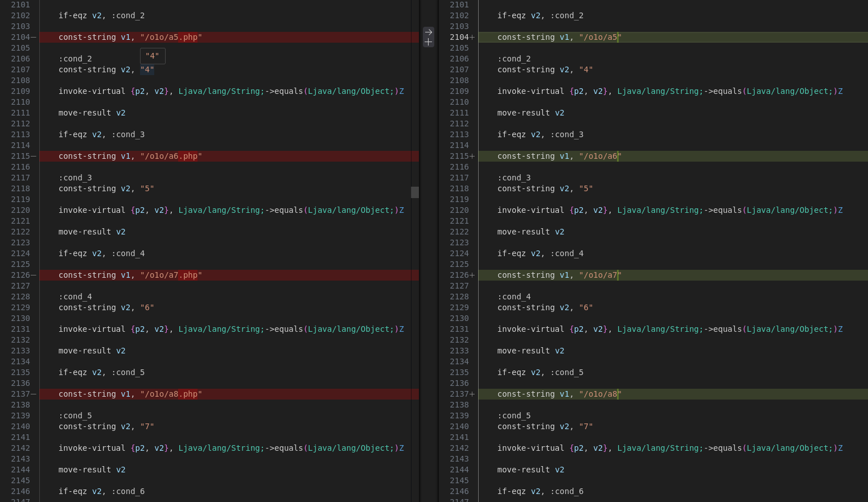The height and width of the screenshot is (502, 868).
Task: Click added line "/o1o/a5" in right pane
Action: (x=673, y=37)
